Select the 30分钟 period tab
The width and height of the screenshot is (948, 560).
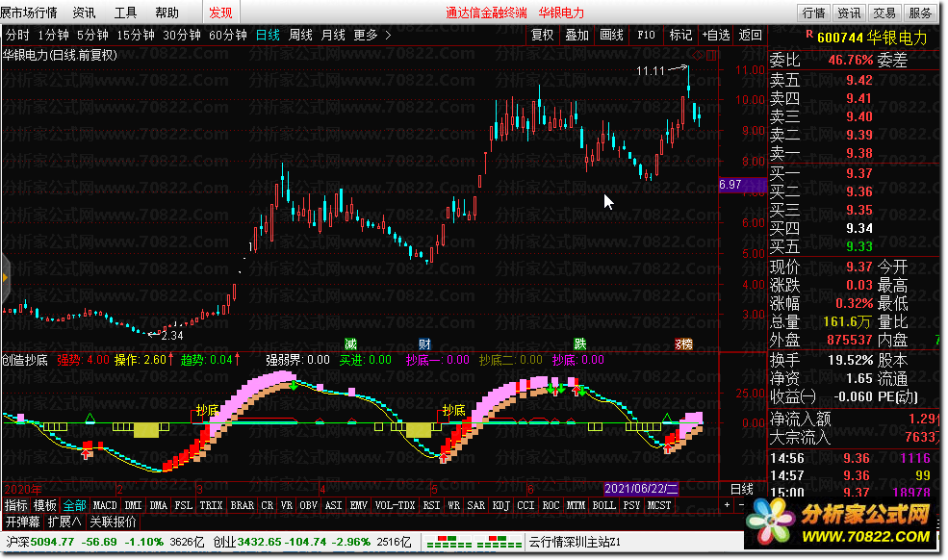[182, 35]
